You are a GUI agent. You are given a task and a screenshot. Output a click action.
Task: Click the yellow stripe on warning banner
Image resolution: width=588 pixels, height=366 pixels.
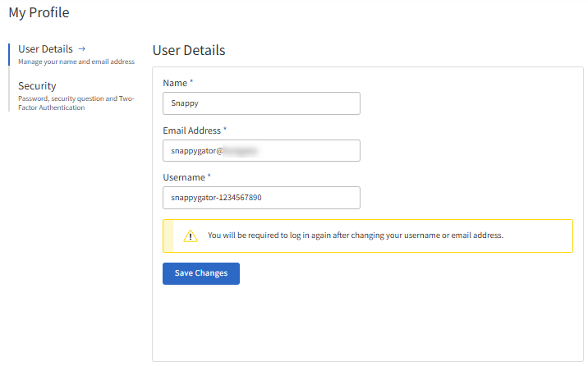[168, 236]
